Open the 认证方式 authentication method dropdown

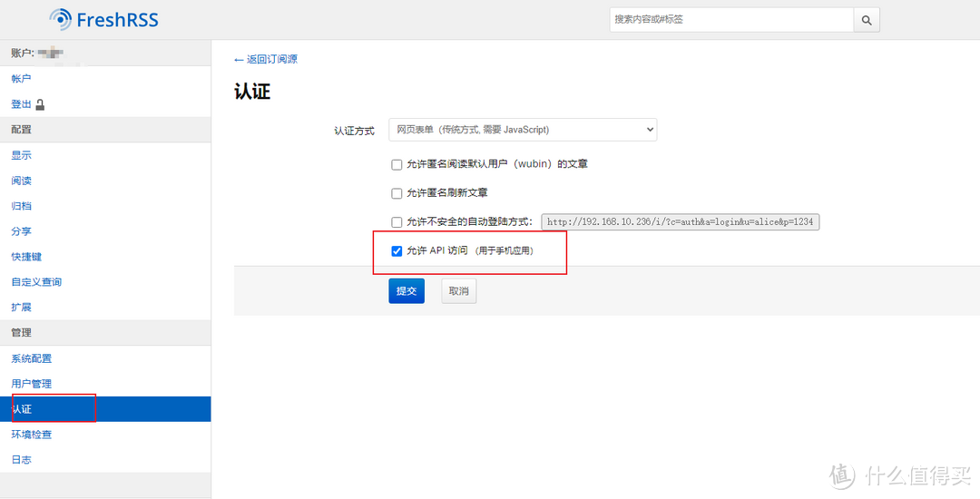click(523, 130)
